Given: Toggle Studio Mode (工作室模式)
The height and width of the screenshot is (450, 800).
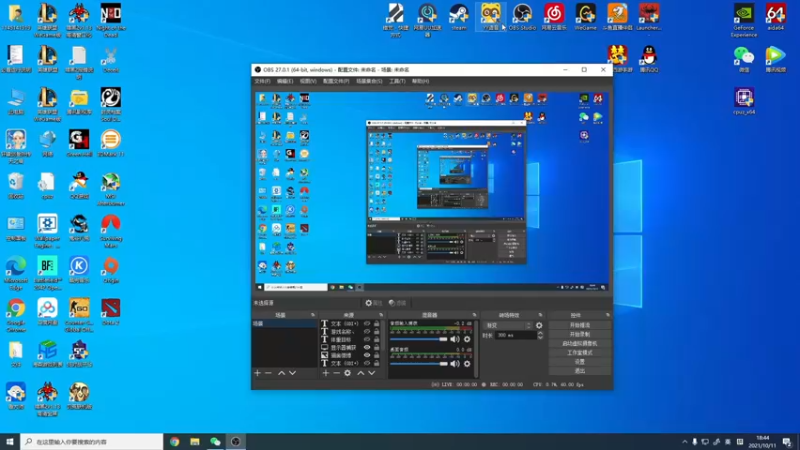Looking at the screenshot, I should [x=580, y=353].
